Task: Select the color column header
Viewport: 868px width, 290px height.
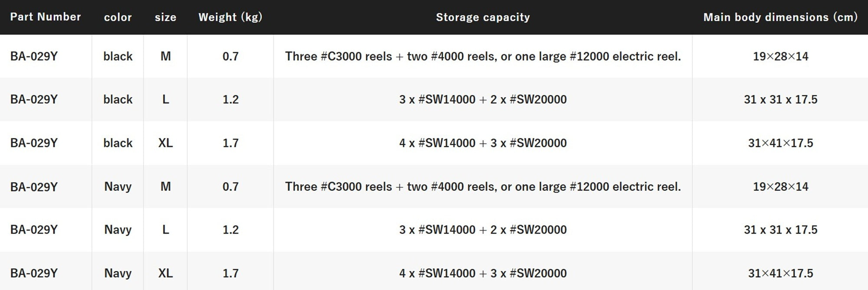Action: pyautogui.click(x=118, y=17)
